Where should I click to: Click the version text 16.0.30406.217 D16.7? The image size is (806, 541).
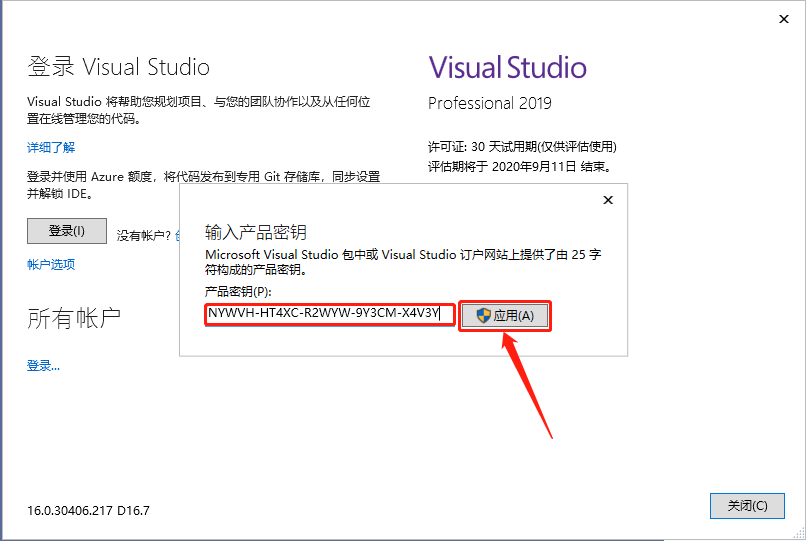[88, 511]
